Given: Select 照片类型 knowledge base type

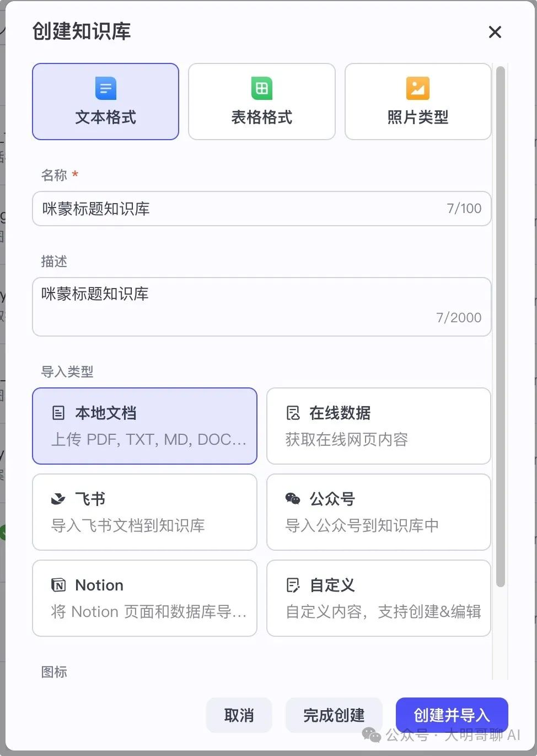Looking at the screenshot, I should pyautogui.click(x=417, y=102).
